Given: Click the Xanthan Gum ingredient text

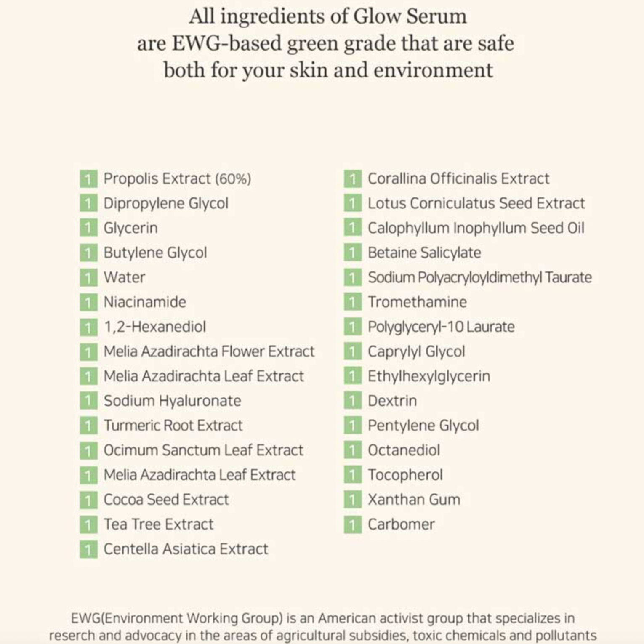Looking at the screenshot, I should coord(414,500).
